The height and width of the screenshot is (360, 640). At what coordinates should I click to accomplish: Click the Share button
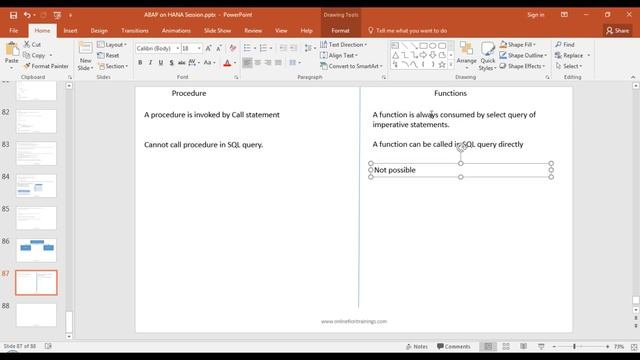click(x=618, y=31)
